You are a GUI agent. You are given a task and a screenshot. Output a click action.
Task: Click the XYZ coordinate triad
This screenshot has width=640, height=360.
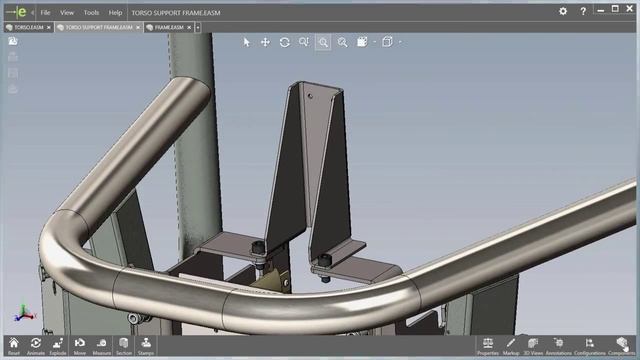point(24,313)
